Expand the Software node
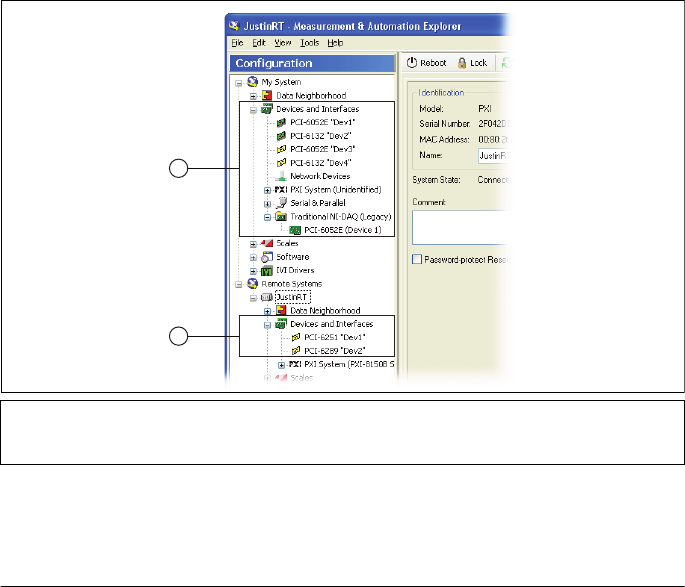 [x=253, y=258]
